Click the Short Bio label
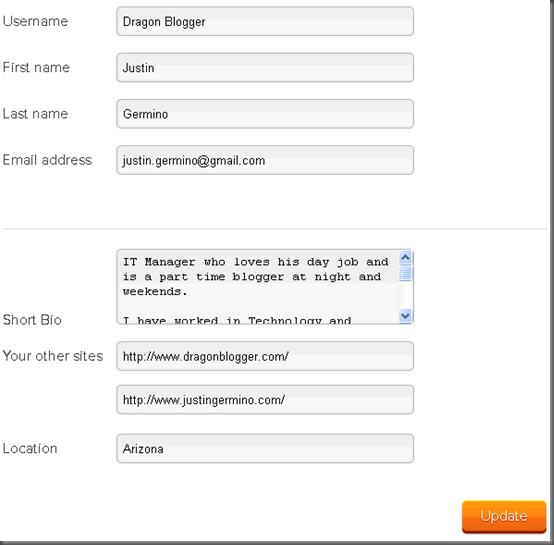Screen dimensions: 554x545 tap(32, 320)
